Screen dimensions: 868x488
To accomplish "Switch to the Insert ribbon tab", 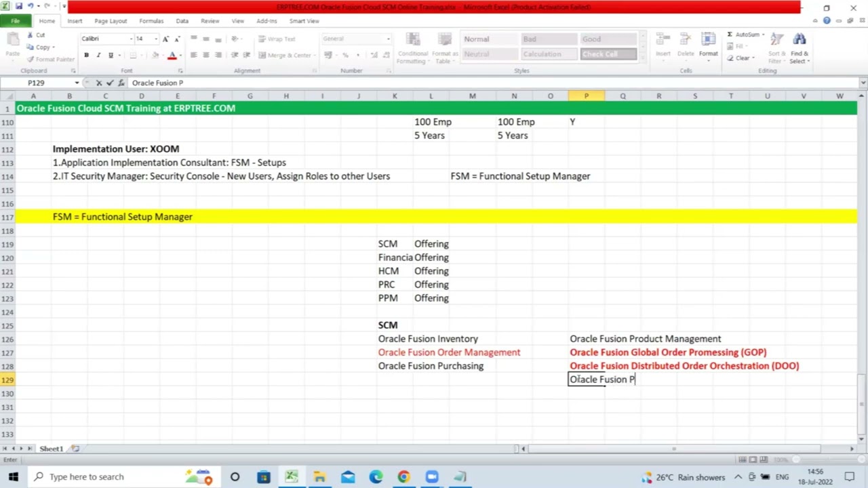I will pyautogui.click(x=75, y=21).
